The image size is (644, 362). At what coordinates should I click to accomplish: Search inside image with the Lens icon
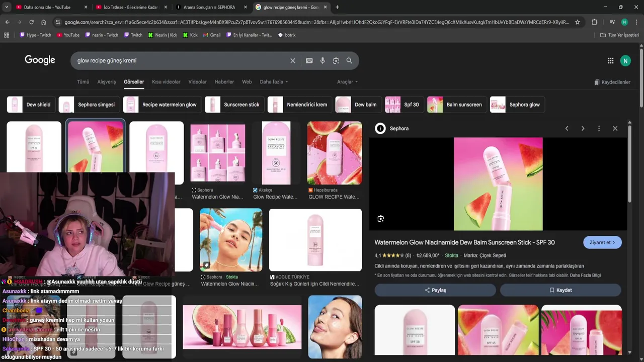pos(381,219)
